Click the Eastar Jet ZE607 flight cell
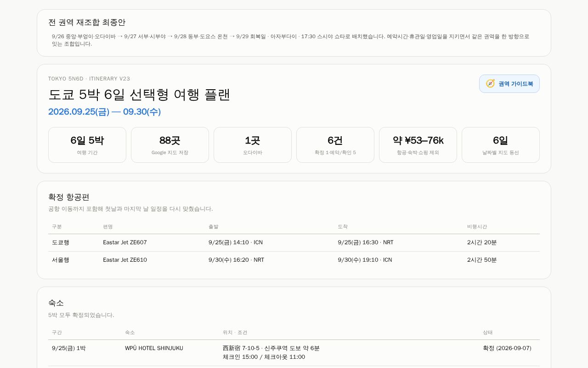 (125, 242)
